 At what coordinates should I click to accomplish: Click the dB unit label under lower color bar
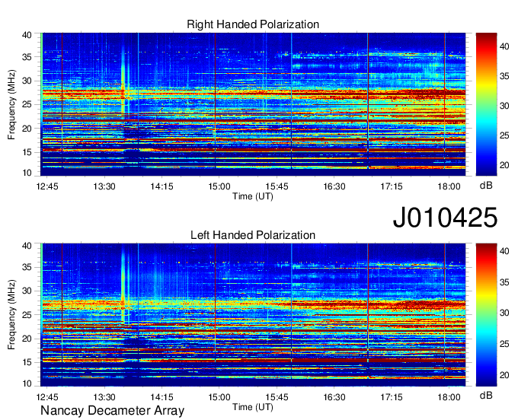pyautogui.click(x=486, y=395)
